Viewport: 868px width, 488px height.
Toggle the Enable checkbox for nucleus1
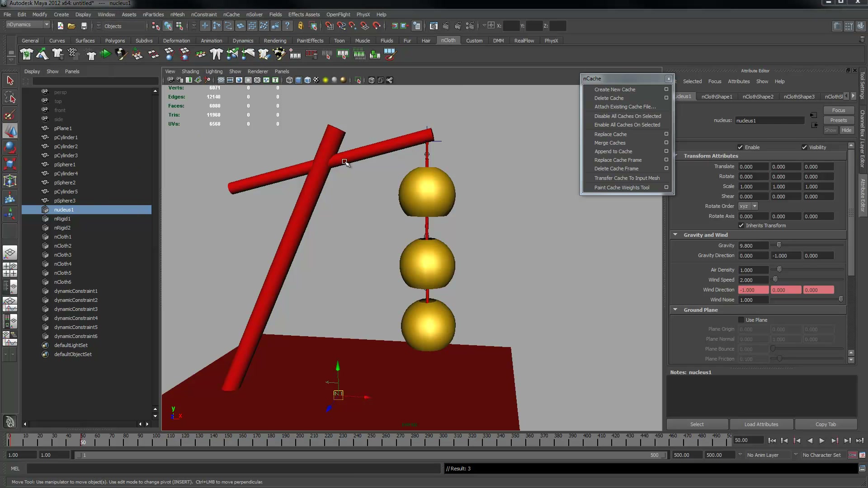click(740, 147)
